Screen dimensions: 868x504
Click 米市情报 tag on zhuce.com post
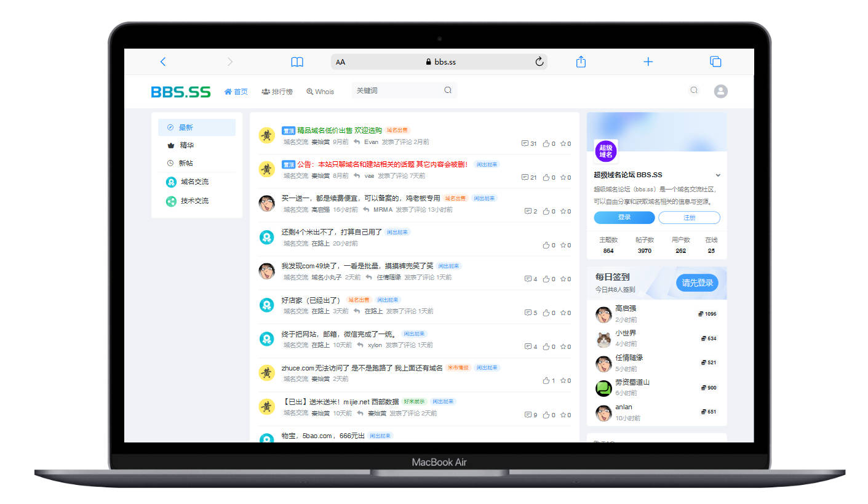point(458,367)
